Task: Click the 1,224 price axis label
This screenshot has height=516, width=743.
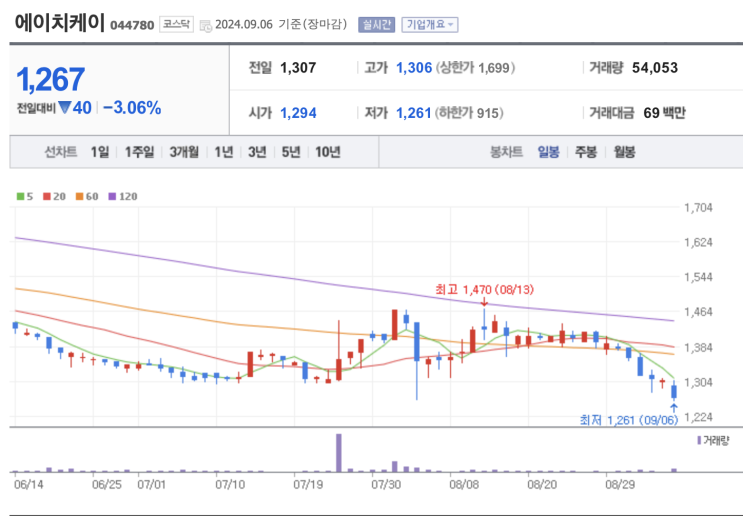Action: [x=698, y=417]
